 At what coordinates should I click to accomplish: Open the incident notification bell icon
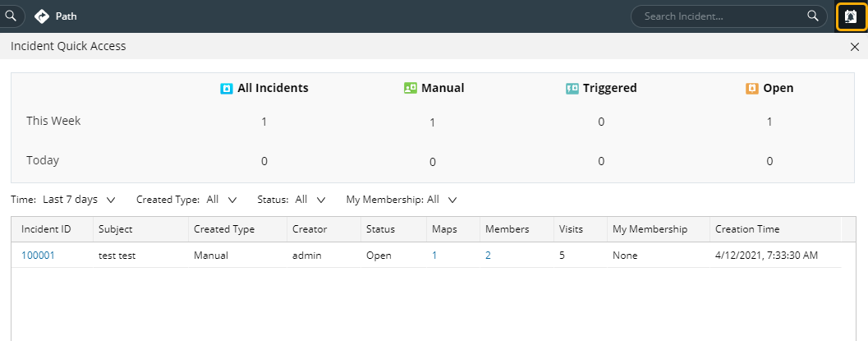point(851,16)
